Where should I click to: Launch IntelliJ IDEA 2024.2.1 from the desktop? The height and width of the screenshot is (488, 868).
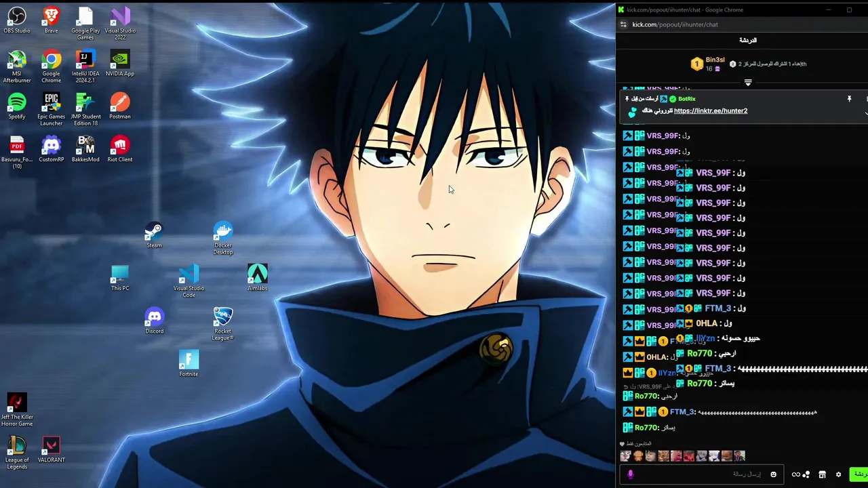pyautogui.click(x=85, y=66)
